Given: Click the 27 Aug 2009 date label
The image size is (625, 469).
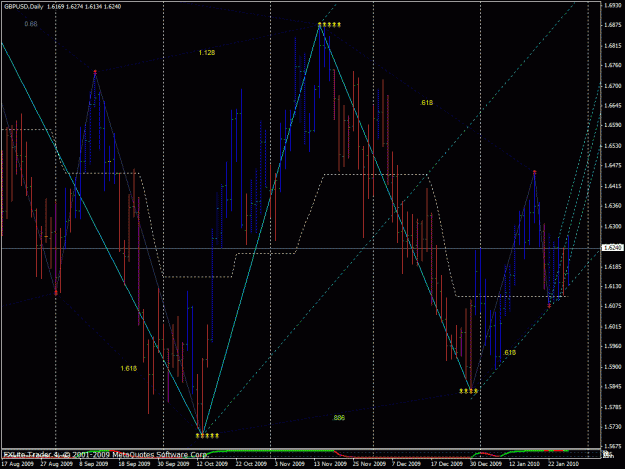Looking at the screenshot, I should click(x=57, y=464).
